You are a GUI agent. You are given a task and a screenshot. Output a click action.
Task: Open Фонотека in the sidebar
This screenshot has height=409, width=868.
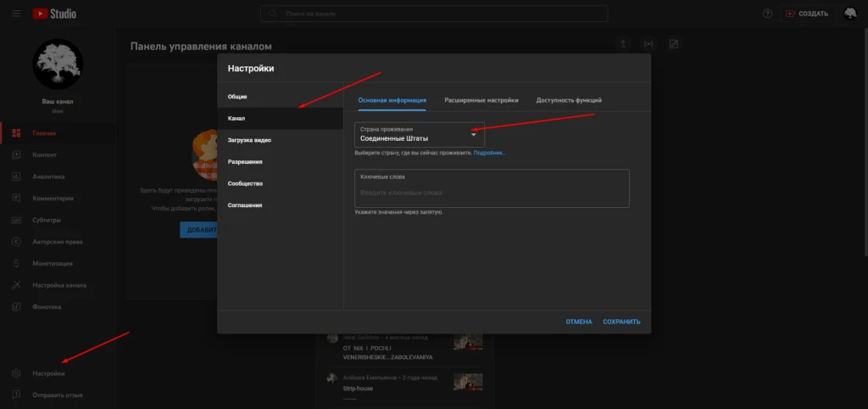pyautogui.click(x=47, y=306)
